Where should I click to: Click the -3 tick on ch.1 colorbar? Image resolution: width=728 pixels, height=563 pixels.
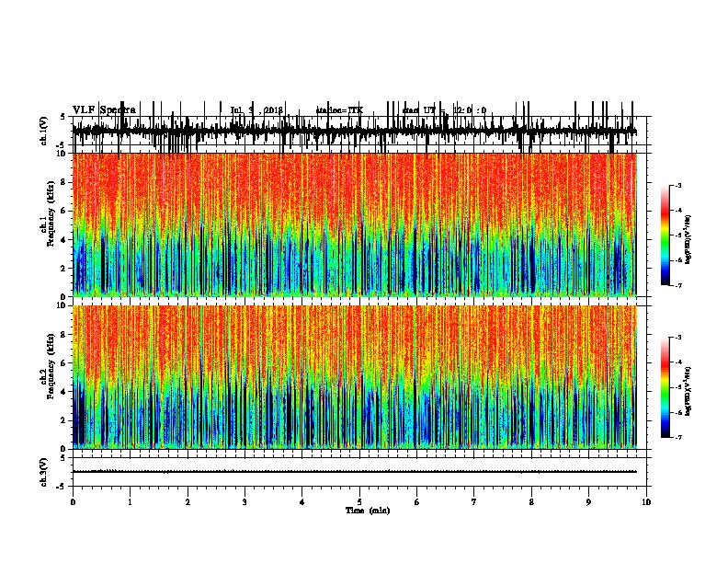coord(677,185)
